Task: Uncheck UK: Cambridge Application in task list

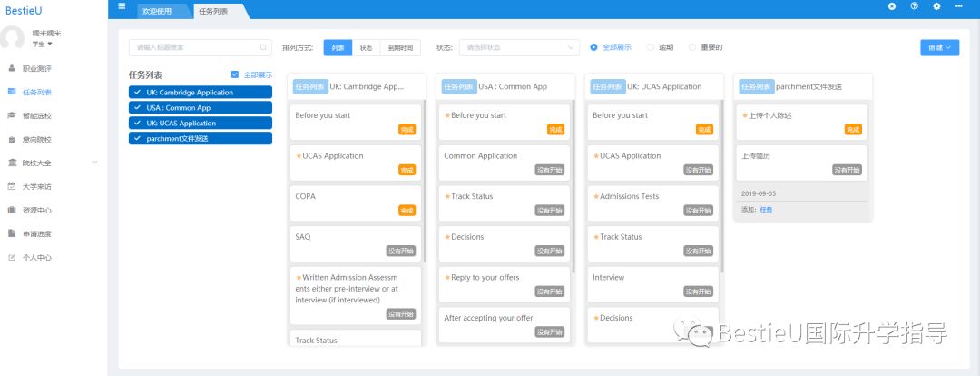Action: (x=200, y=93)
